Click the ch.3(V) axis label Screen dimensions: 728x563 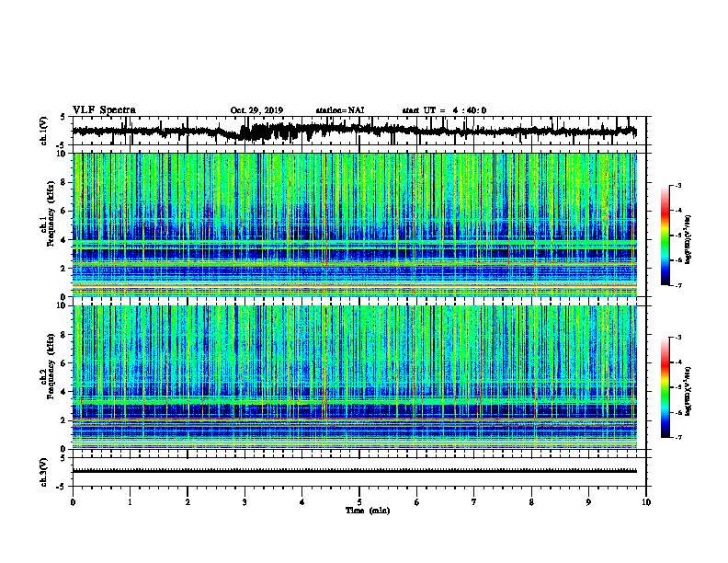(43, 472)
